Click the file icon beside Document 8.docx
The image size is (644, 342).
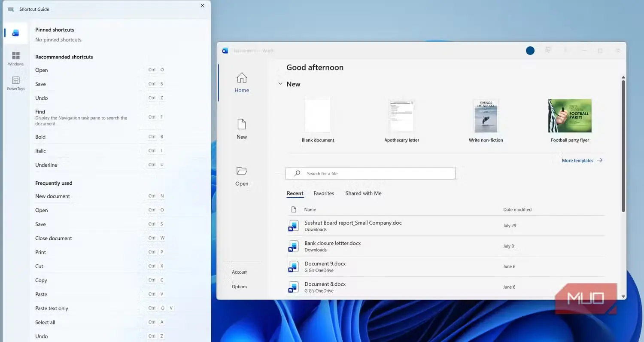click(x=294, y=287)
